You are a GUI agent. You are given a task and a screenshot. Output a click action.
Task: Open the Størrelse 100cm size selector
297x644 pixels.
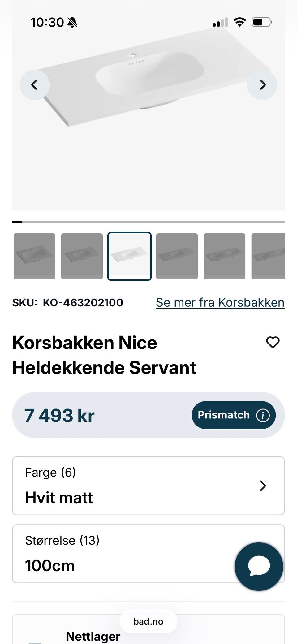pyautogui.click(x=148, y=554)
